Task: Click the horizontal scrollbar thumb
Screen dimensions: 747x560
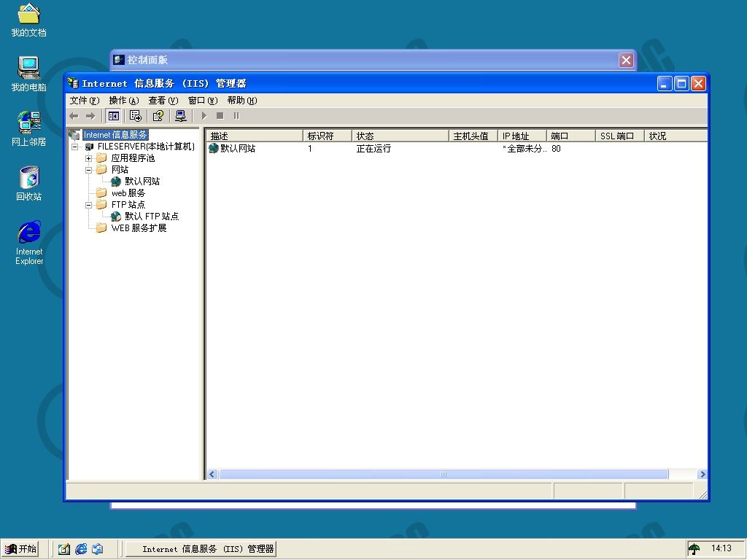Action: [x=444, y=474]
